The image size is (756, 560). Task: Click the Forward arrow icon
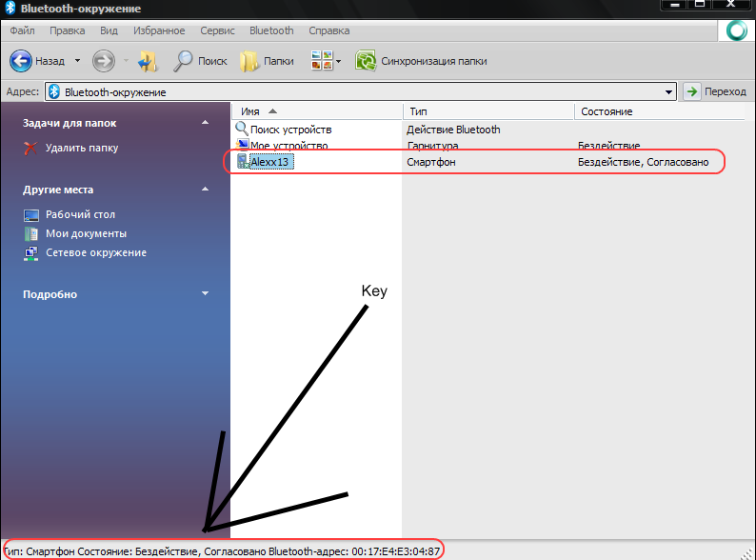click(x=103, y=61)
